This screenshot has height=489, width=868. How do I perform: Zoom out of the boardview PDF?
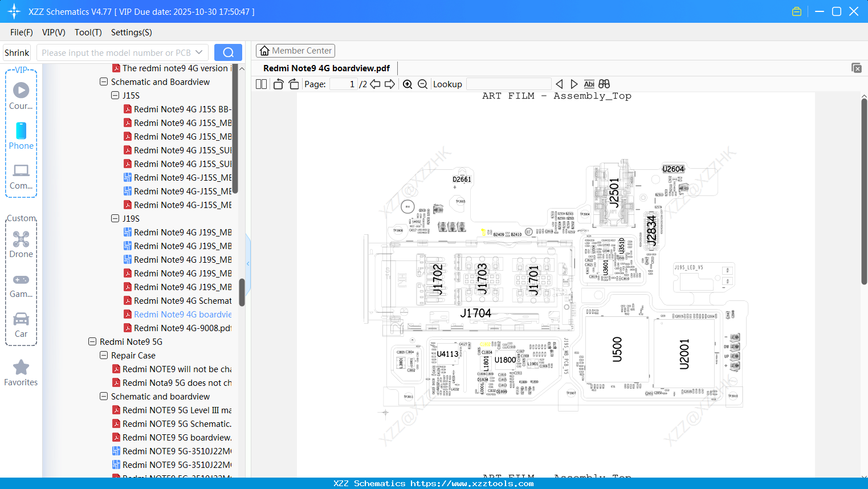[422, 84]
